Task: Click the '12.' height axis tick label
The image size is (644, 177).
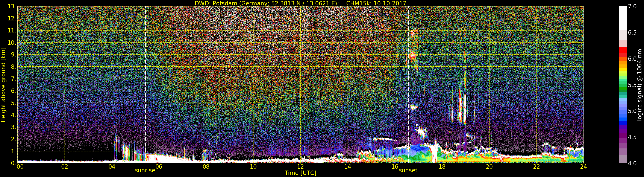Action: pyautogui.click(x=12, y=18)
